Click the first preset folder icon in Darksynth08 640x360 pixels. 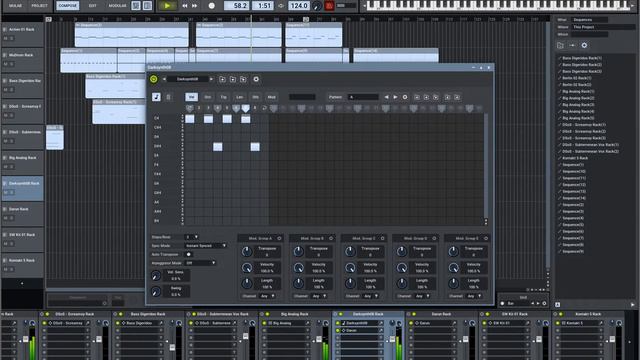(222, 79)
